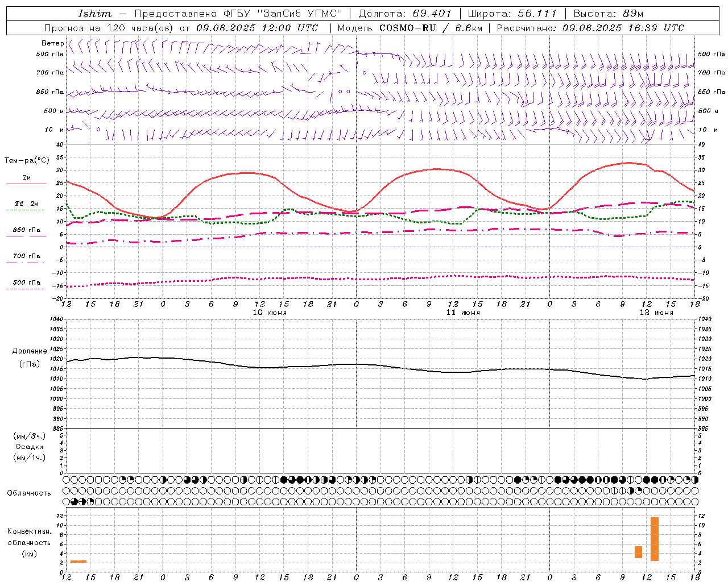This screenshot has width=728, height=582.
Task: Click the "Высота: 89м" elevation text
Action: coord(608,14)
